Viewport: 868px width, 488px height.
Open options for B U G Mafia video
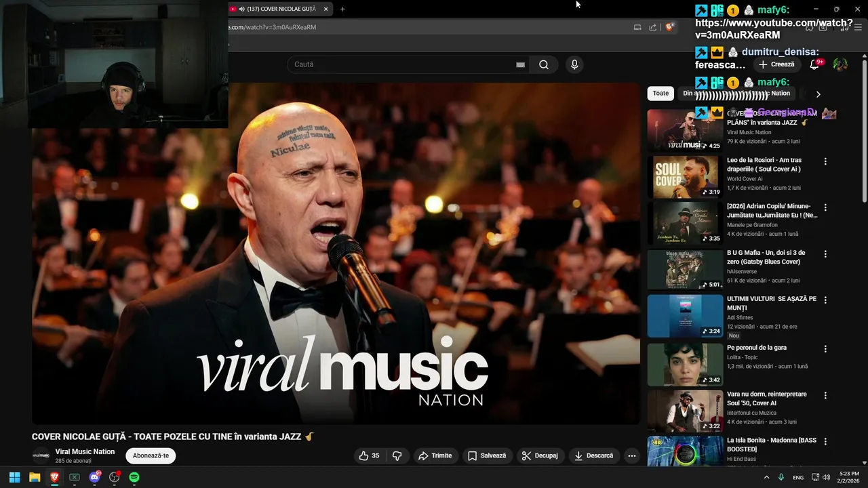pyautogui.click(x=825, y=254)
